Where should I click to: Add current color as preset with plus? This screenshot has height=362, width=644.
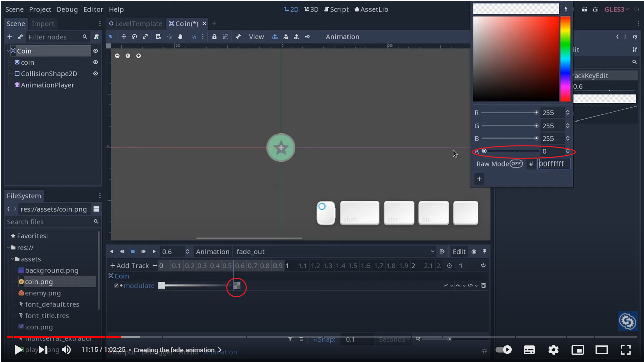[479, 179]
